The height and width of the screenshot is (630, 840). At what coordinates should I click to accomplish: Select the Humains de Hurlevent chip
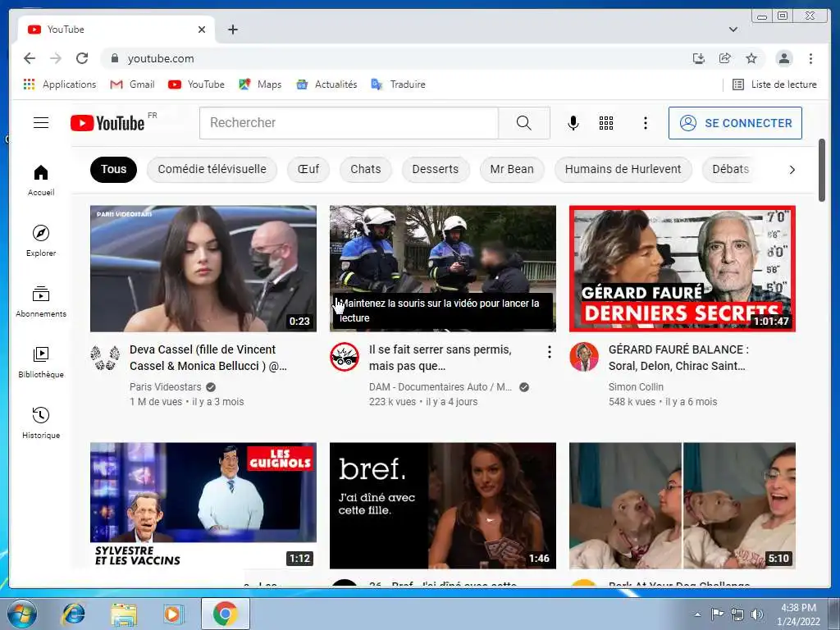coord(623,169)
